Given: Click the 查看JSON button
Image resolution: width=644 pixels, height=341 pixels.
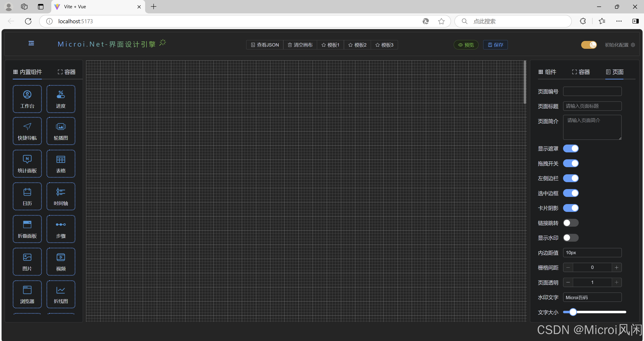Looking at the screenshot, I should coord(265,45).
